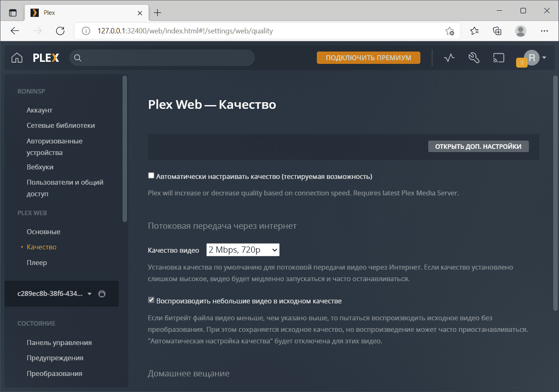View site information icon in address bar
559x392 pixels.
click(86, 31)
